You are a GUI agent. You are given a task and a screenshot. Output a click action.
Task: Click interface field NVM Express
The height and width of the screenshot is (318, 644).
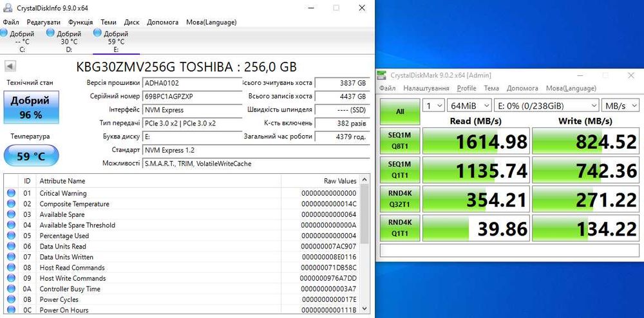coord(192,110)
